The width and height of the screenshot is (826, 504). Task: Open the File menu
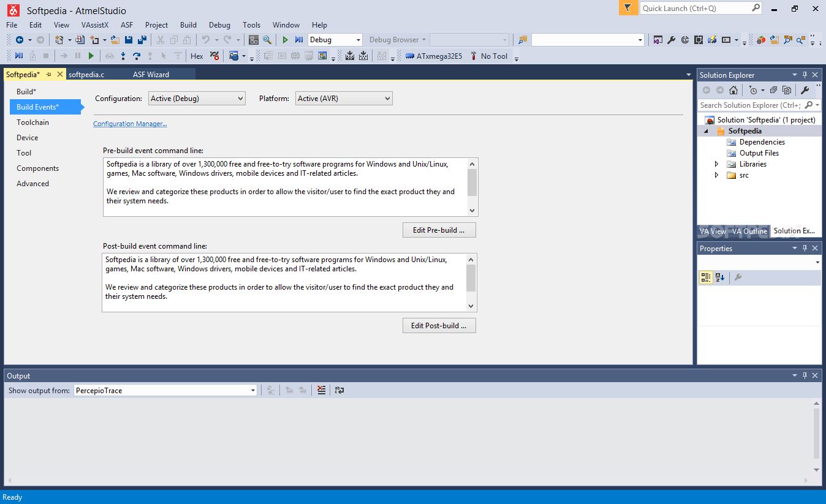click(12, 25)
